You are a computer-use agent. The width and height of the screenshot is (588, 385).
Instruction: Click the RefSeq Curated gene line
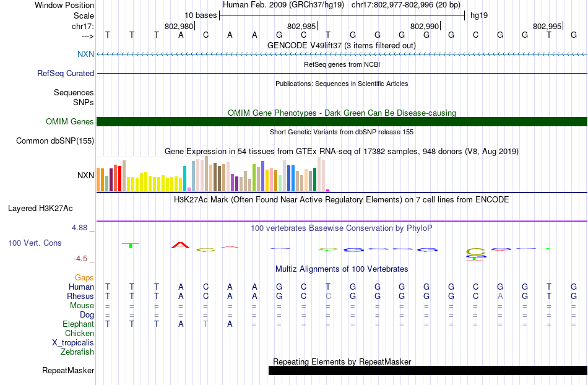342,73
